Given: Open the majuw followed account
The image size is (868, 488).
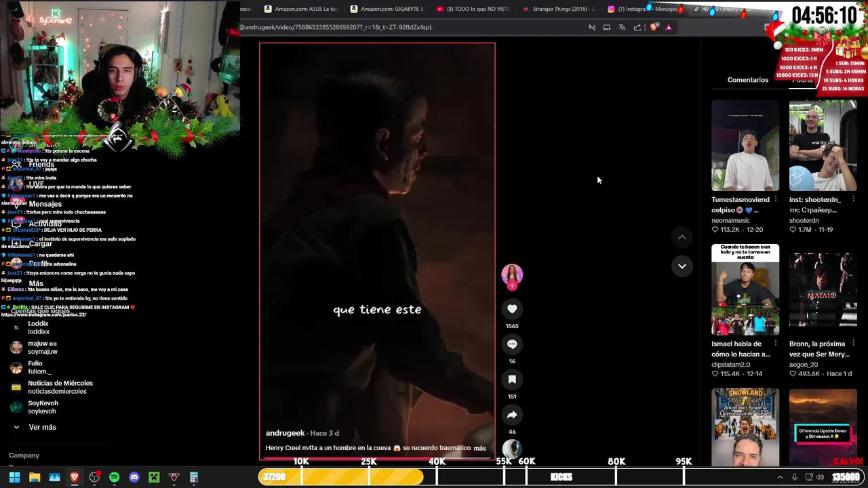Looking at the screenshot, I should pos(42,348).
